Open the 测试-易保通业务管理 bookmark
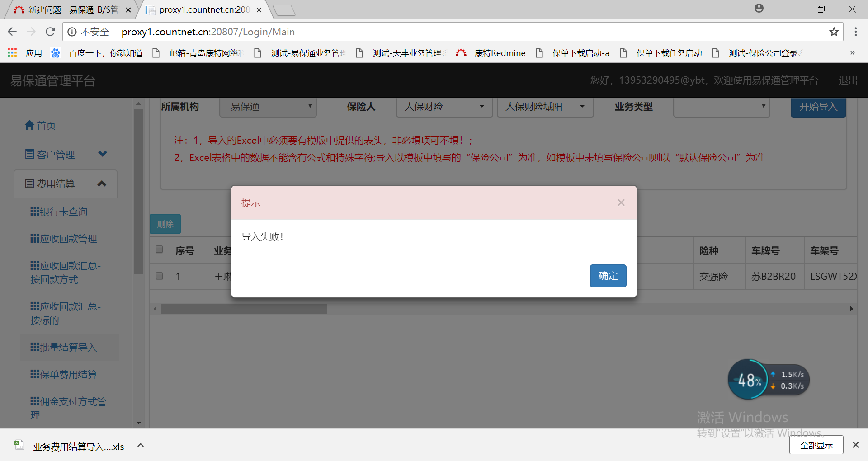The height and width of the screenshot is (461, 868). point(300,53)
